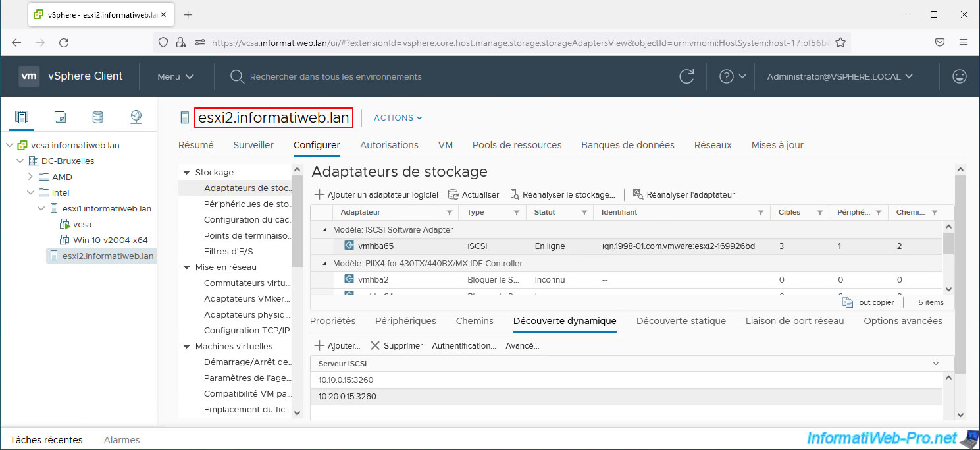This screenshot has height=450, width=980.
Task: Switch to the Storage inventory icon
Action: pos(98,117)
